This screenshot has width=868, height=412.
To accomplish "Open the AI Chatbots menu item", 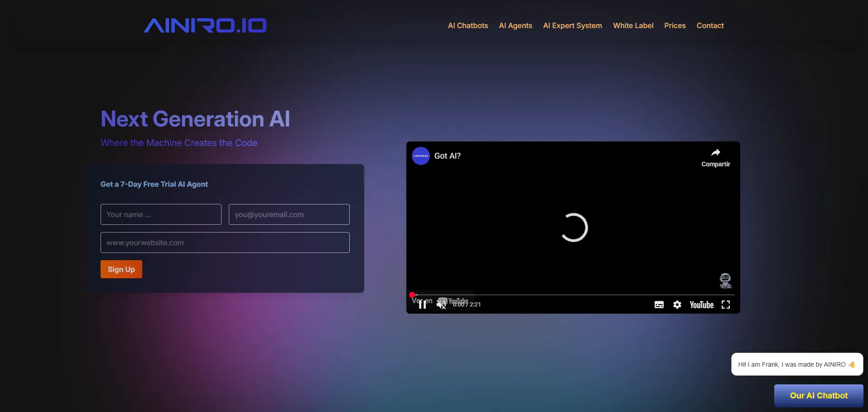I will click(468, 26).
